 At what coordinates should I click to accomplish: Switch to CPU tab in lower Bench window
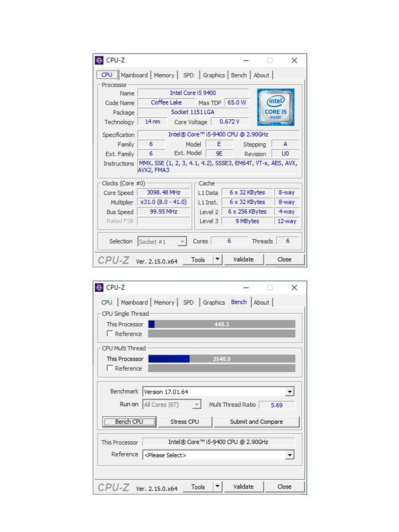click(x=107, y=303)
